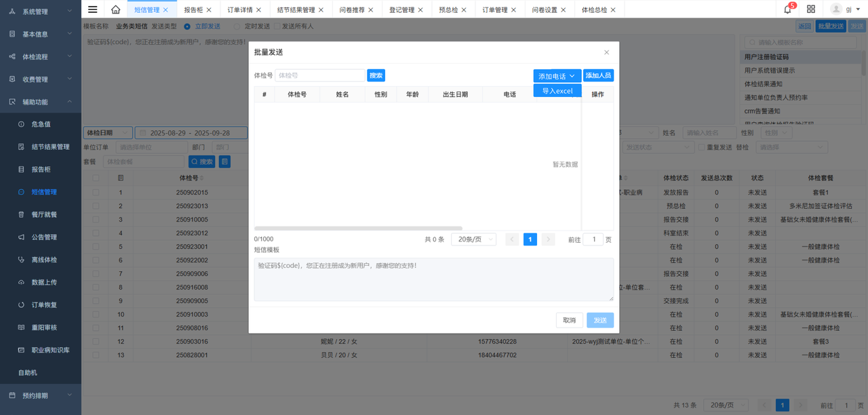
Task: Open 数据上传 in the sidebar
Action: click(44, 282)
